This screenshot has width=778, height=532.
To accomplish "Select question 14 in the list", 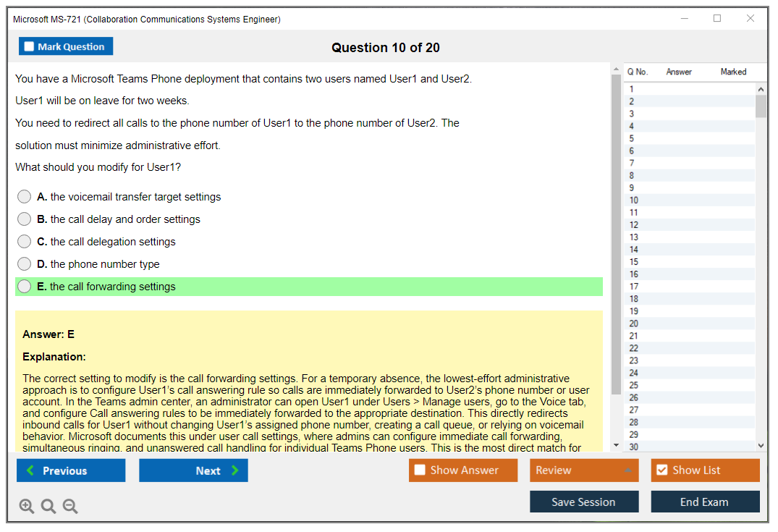I will click(690, 250).
